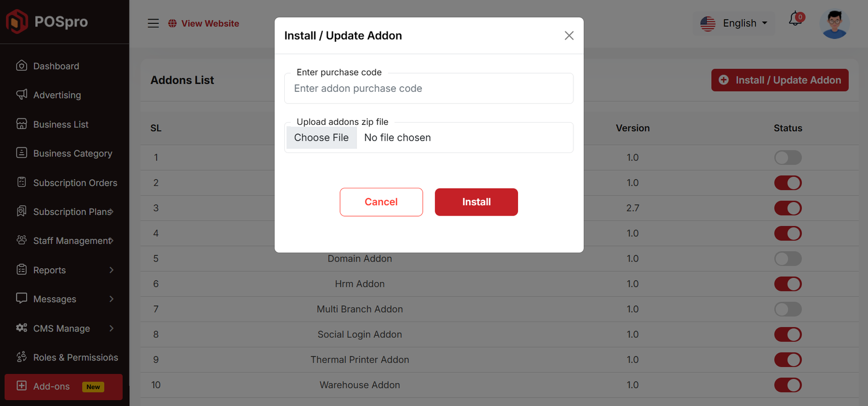
Task: Expand the Messages sidebar submenu
Action: [111, 299]
